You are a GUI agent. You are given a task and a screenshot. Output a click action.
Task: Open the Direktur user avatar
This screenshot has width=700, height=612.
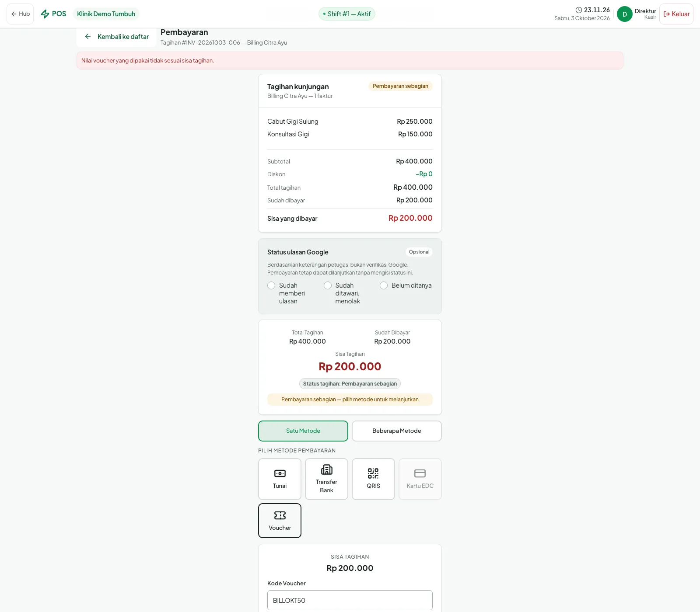click(x=625, y=14)
